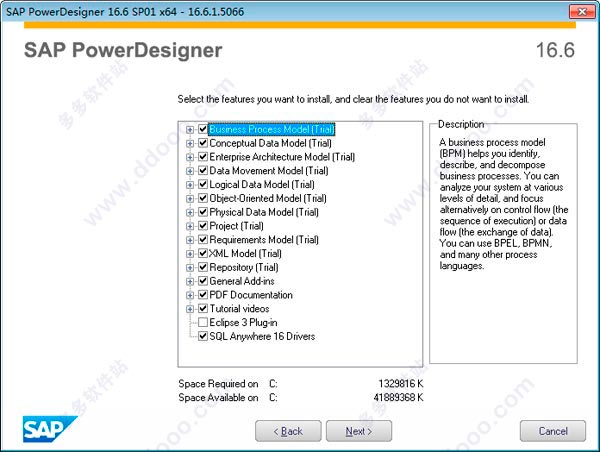Expand Requirements Model node
The width and height of the screenshot is (600, 452).
click(189, 240)
